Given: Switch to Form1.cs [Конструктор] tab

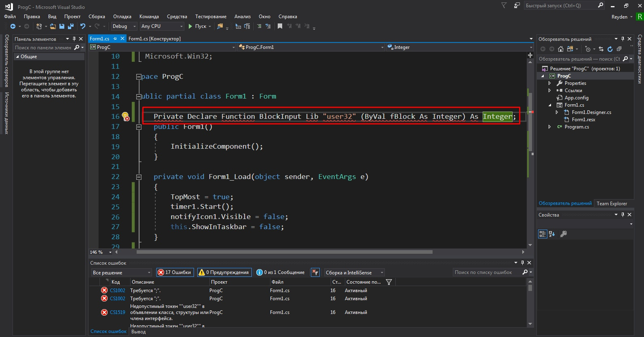Looking at the screenshot, I should [x=154, y=39].
